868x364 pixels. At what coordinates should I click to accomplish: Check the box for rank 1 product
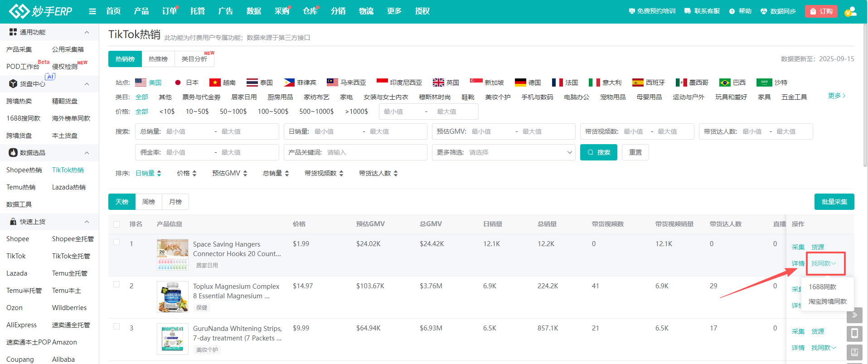[x=116, y=242]
